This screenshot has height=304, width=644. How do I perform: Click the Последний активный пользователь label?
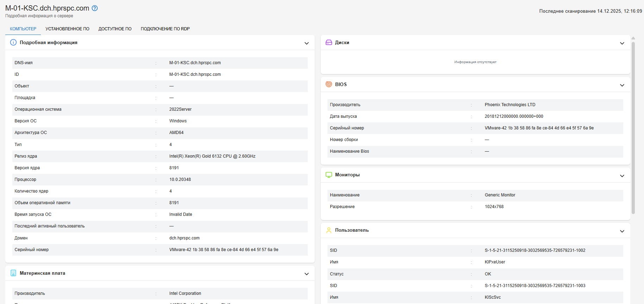pyautogui.click(x=50, y=226)
